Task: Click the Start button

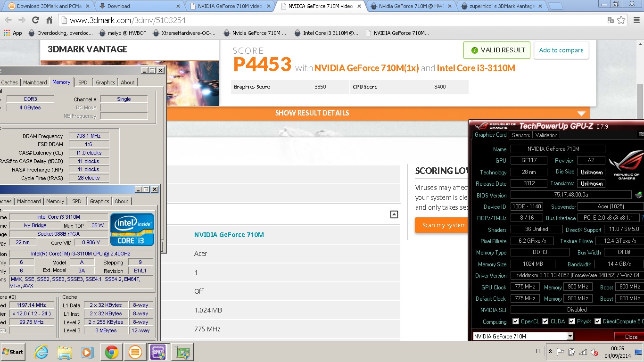Action: click(x=13, y=352)
